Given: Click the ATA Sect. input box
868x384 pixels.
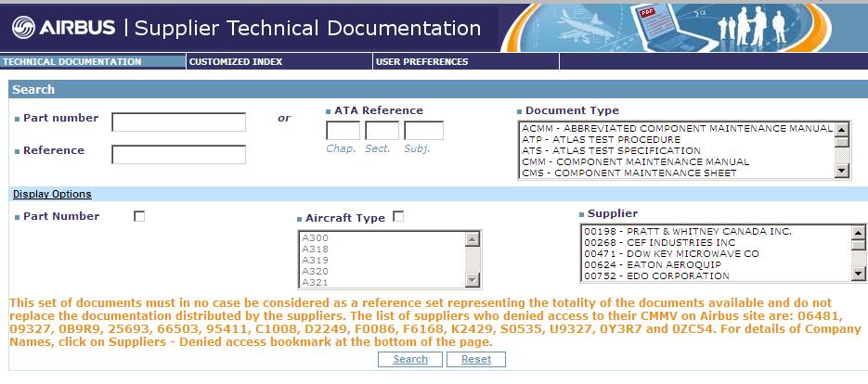Looking at the screenshot, I should [x=382, y=131].
